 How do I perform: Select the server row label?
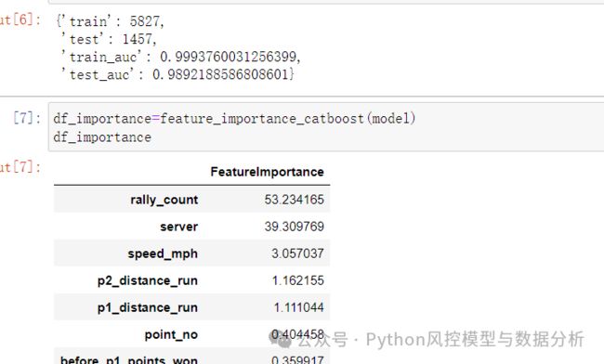[179, 227]
